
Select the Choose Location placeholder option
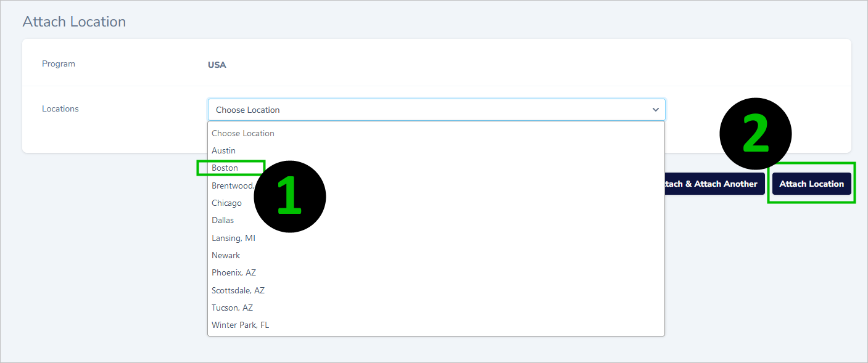pos(242,133)
